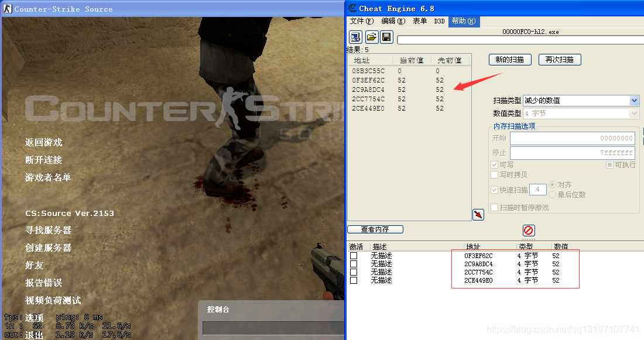Click the 激活 column header in address list
The height and width of the screenshot is (340, 644).
(356, 247)
